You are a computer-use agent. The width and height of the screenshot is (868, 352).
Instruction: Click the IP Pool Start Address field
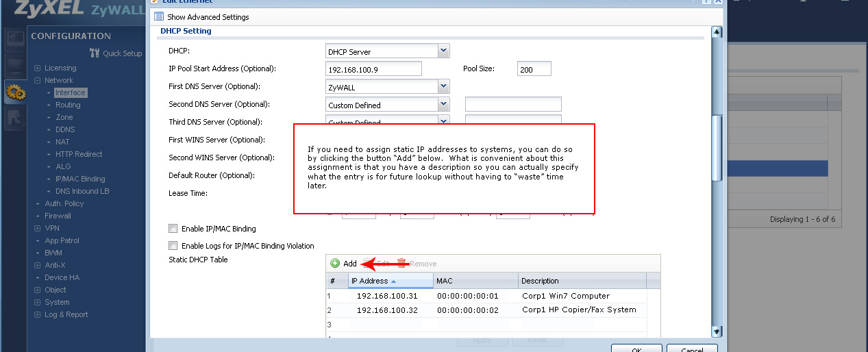373,69
